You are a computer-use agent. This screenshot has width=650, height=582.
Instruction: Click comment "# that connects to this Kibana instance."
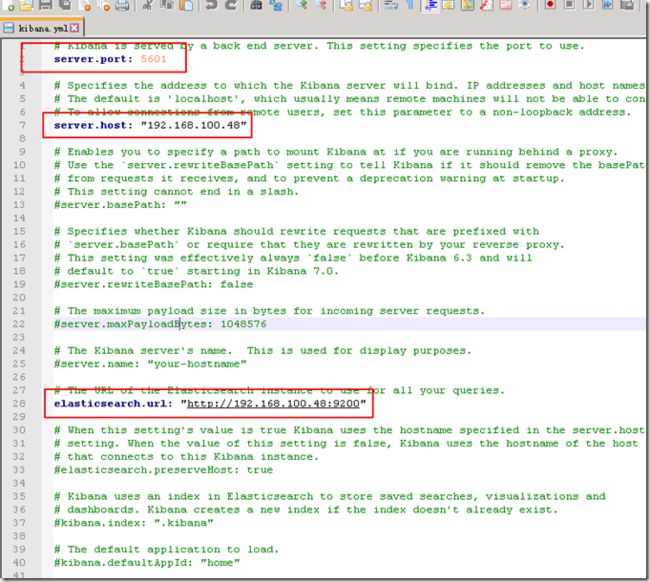pyautogui.click(x=187, y=457)
